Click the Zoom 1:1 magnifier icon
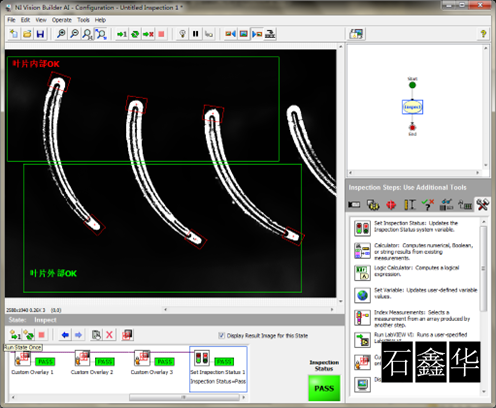This screenshot has width=496, height=408. pyautogui.click(x=87, y=34)
